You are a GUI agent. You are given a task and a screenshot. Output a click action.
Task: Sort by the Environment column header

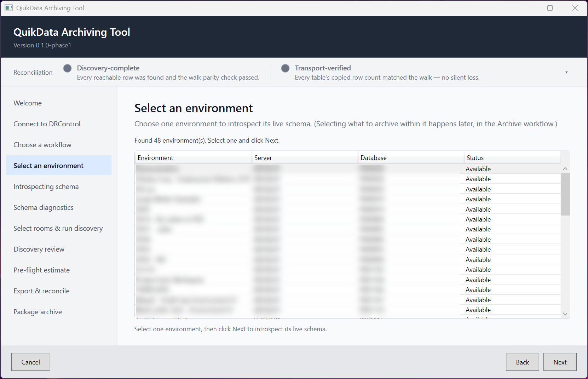pos(193,158)
